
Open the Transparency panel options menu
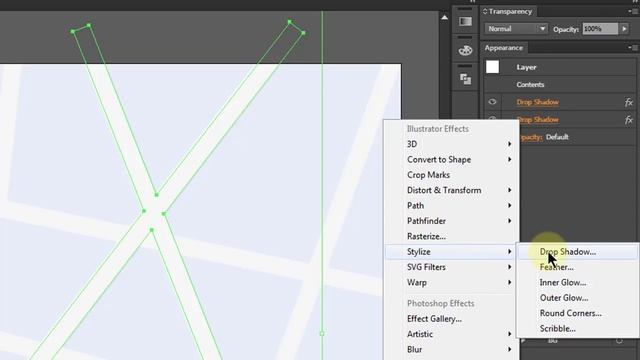633,11
